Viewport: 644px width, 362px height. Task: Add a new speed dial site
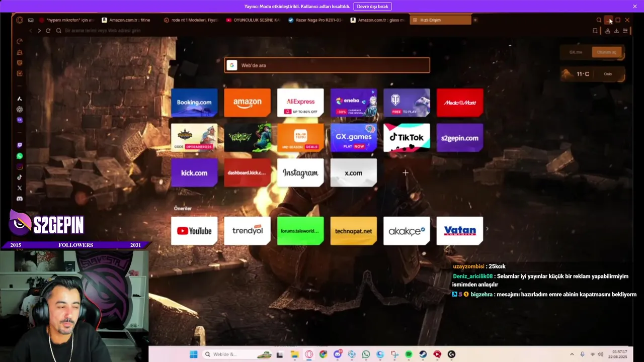(x=406, y=172)
